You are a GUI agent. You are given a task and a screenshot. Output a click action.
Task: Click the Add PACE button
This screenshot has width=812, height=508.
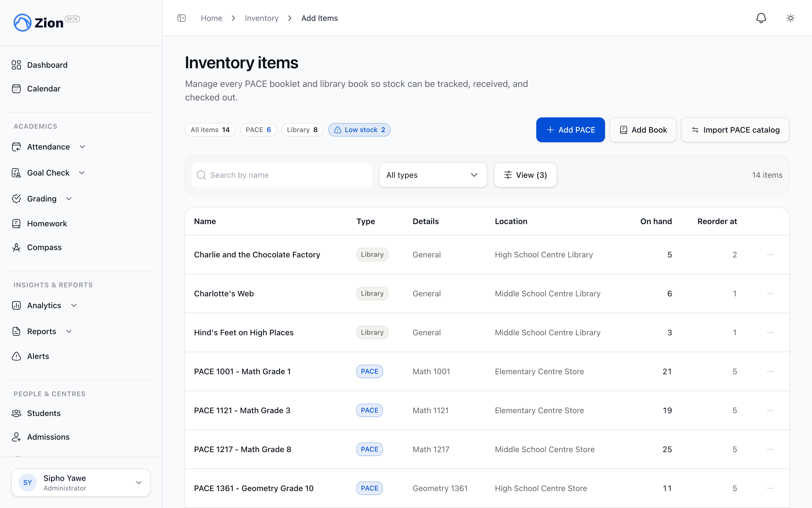570,130
